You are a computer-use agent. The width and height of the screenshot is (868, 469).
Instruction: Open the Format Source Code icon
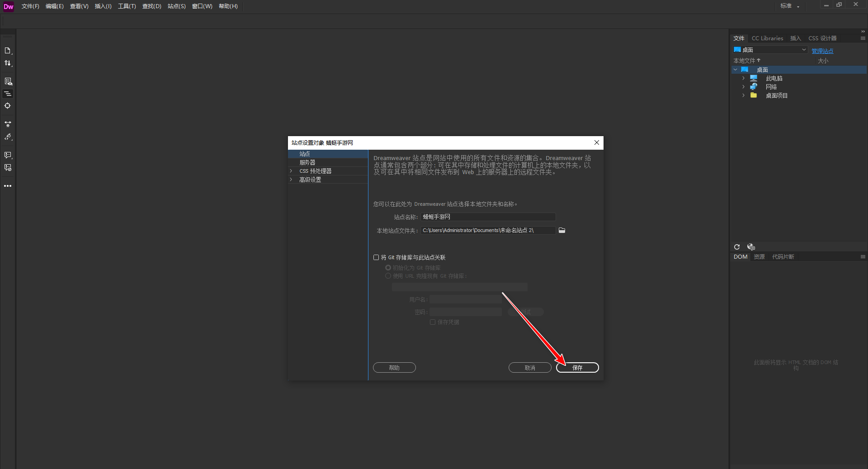click(8, 137)
